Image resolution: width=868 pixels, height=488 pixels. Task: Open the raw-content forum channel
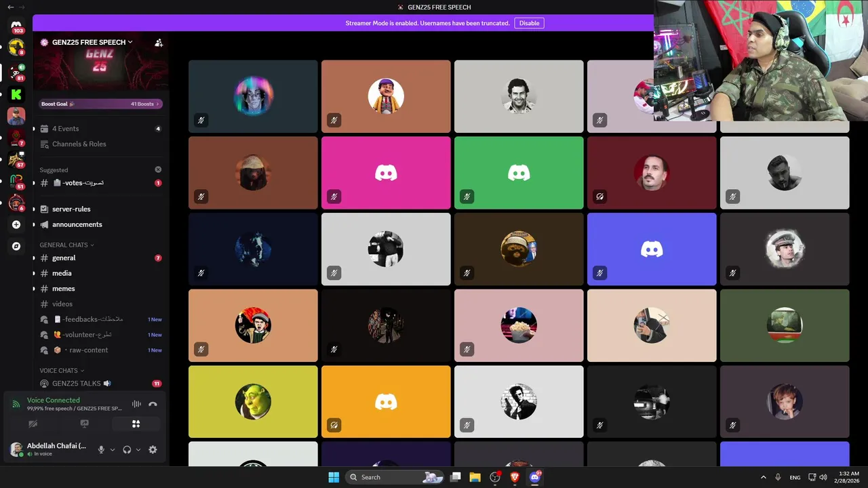pyautogui.click(x=100, y=350)
